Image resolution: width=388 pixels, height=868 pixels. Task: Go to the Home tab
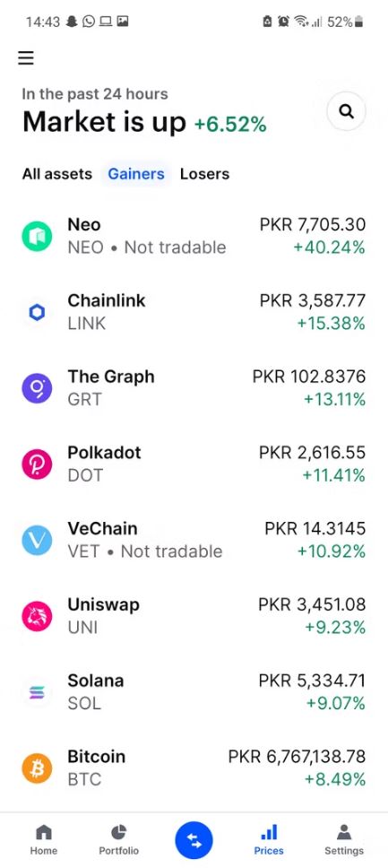pyautogui.click(x=44, y=840)
